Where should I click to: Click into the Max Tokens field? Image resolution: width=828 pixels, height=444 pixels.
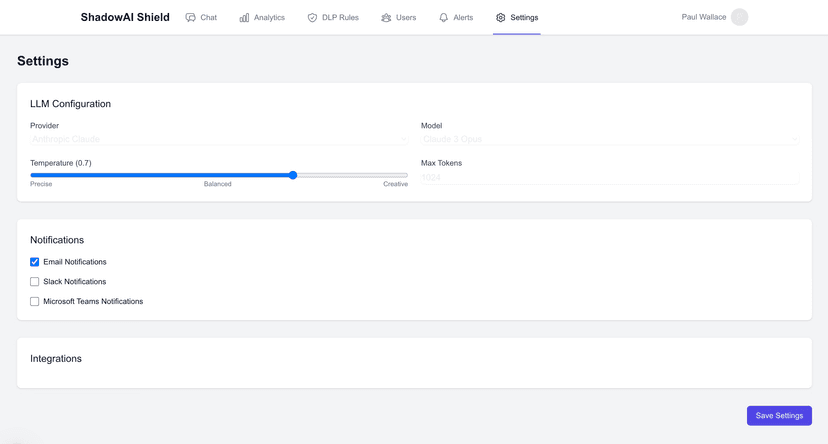610,177
